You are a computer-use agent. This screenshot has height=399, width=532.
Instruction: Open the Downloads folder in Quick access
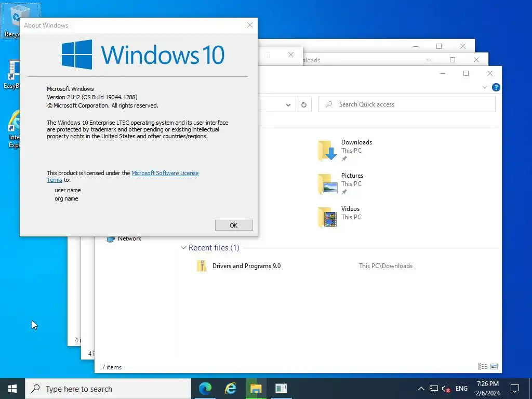[345, 150]
